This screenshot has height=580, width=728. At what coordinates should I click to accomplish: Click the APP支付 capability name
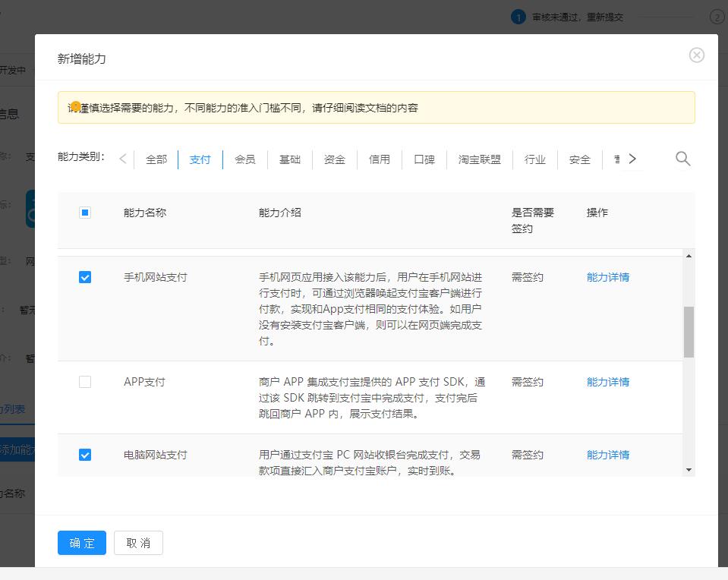[144, 382]
